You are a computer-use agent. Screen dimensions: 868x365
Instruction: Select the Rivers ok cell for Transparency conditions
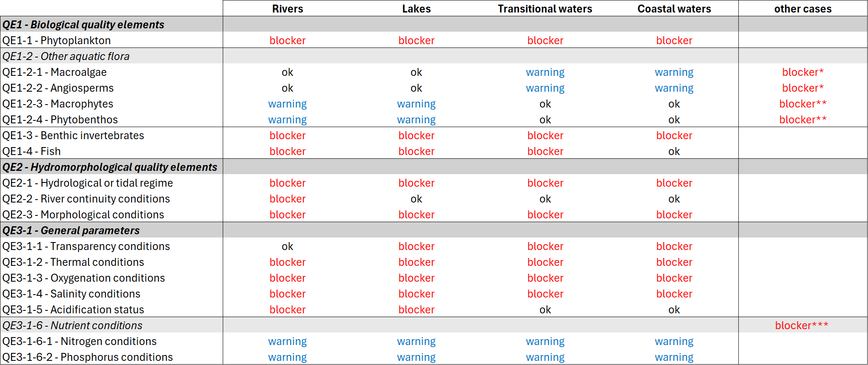point(287,246)
